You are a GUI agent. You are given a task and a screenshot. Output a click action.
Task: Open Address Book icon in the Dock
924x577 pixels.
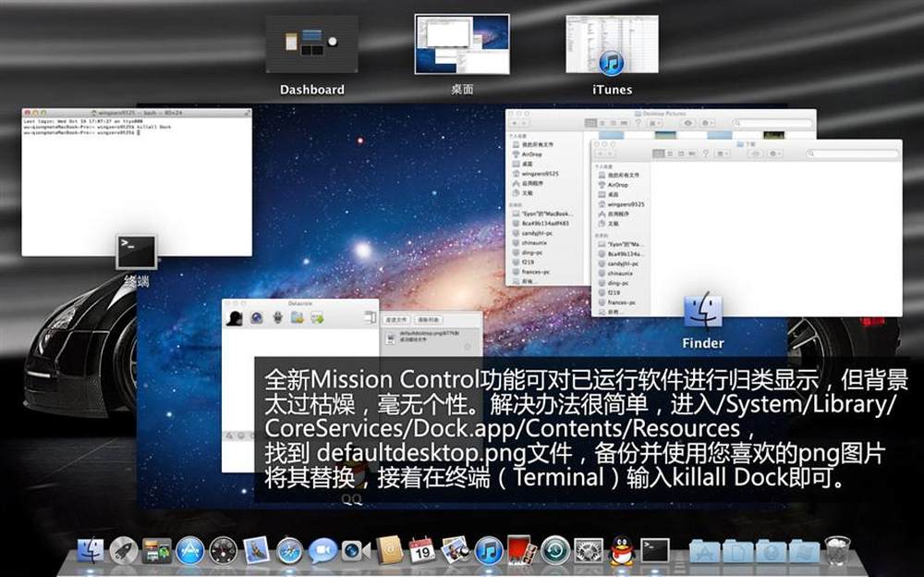(389, 551)
